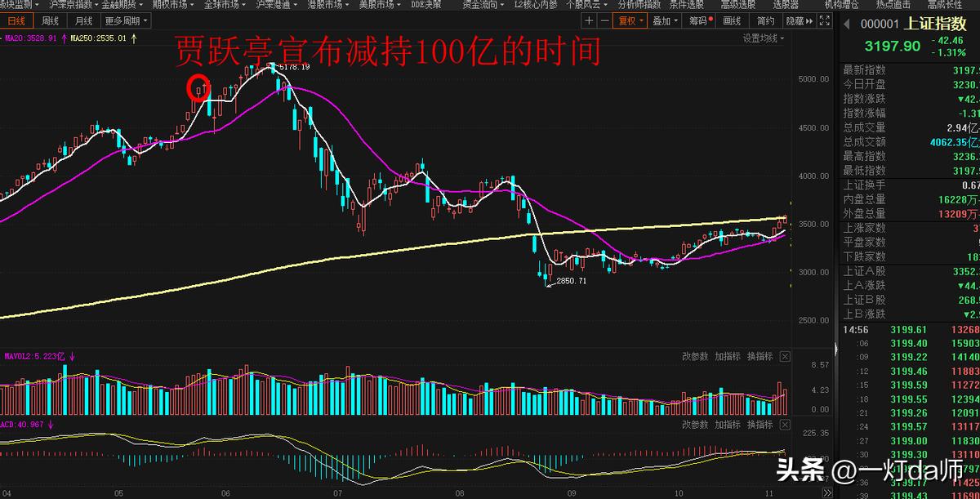Expand timeline with double-arrow at bottom
Viewport: 980px width, 499px height.
[826, 493]
